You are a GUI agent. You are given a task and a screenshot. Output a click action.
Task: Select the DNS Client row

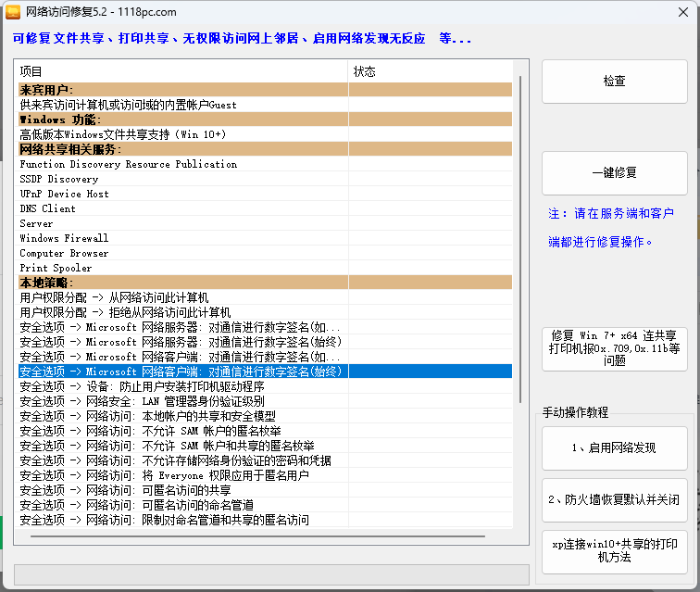tap(265, 208)
